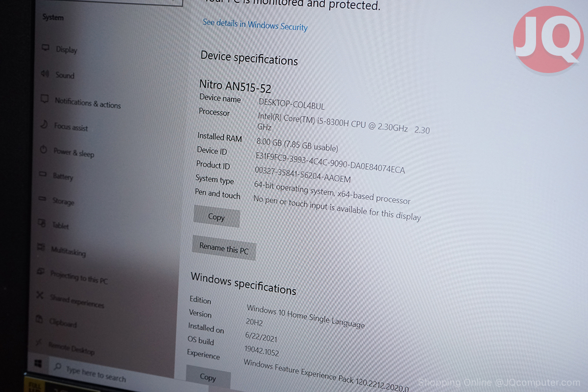
Task: Switch to Tablet settings
Action: [x=60, y=225]
